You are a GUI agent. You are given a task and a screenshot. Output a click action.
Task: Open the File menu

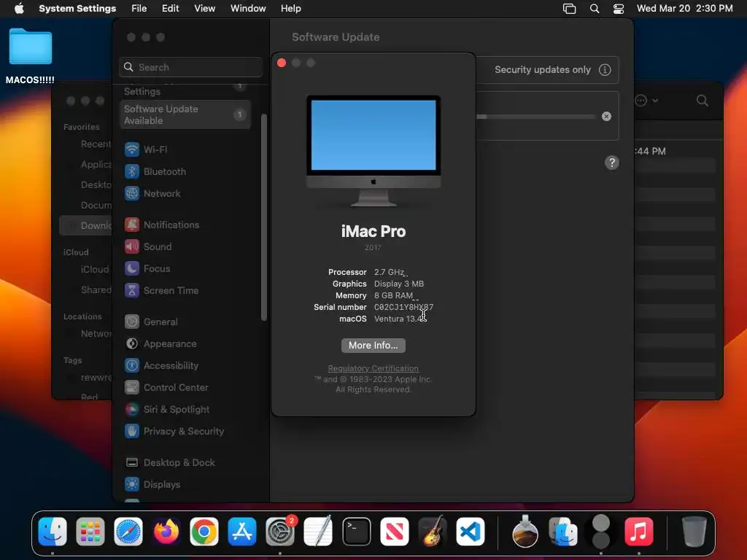pos(139,9)
